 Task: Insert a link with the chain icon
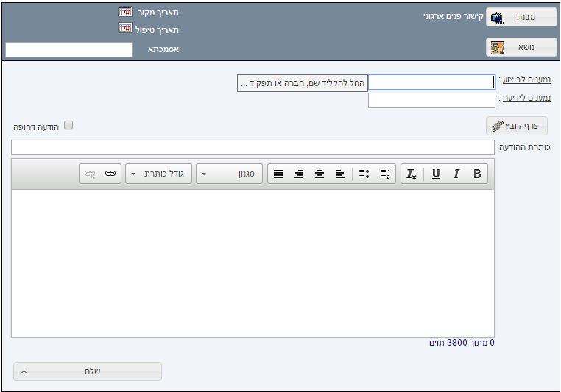click(x=110, y=174)
